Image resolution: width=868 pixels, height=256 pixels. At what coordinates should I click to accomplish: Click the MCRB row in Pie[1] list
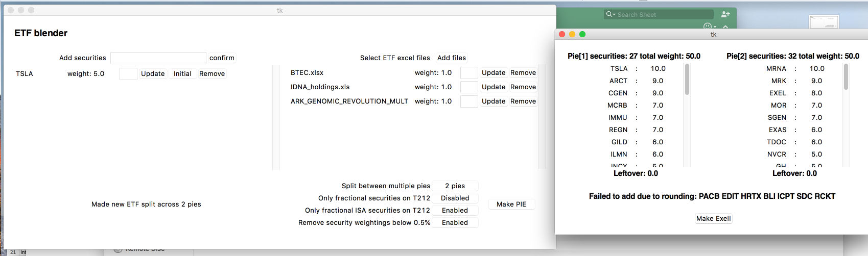coord(638,105)
